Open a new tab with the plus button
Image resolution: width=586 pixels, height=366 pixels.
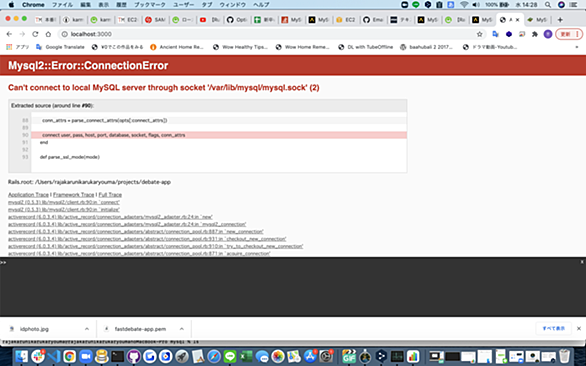tap(560, 20)
